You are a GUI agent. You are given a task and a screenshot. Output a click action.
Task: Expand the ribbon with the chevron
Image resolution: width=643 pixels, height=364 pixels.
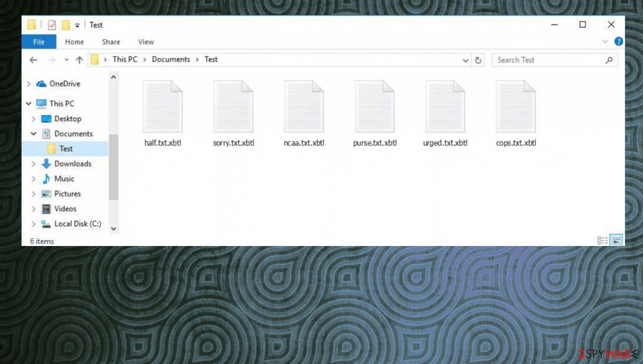coord(605,42)
